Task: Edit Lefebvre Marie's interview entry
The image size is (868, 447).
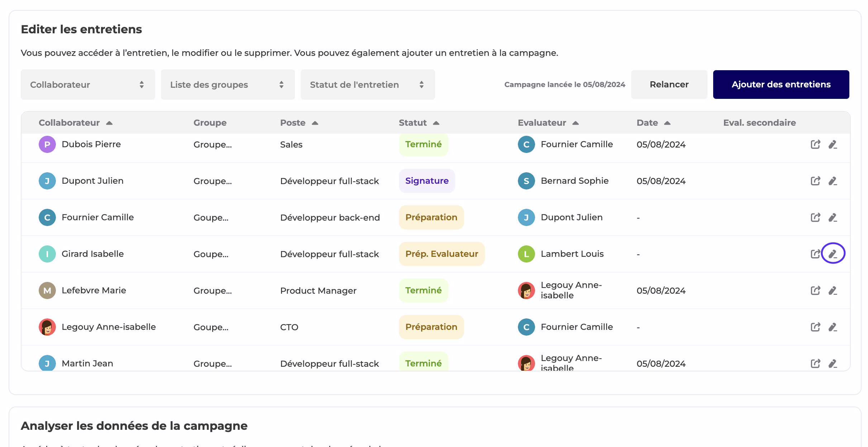Action: 833,290
